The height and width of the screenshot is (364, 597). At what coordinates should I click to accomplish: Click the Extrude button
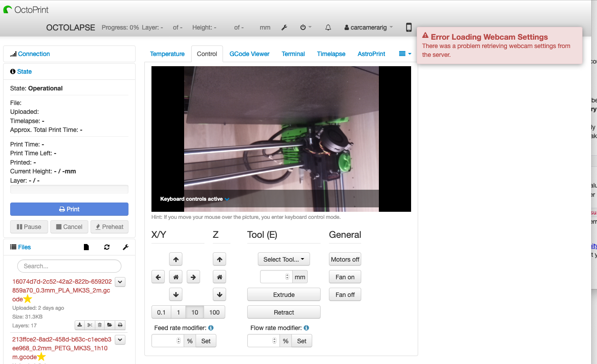(284, 295)
